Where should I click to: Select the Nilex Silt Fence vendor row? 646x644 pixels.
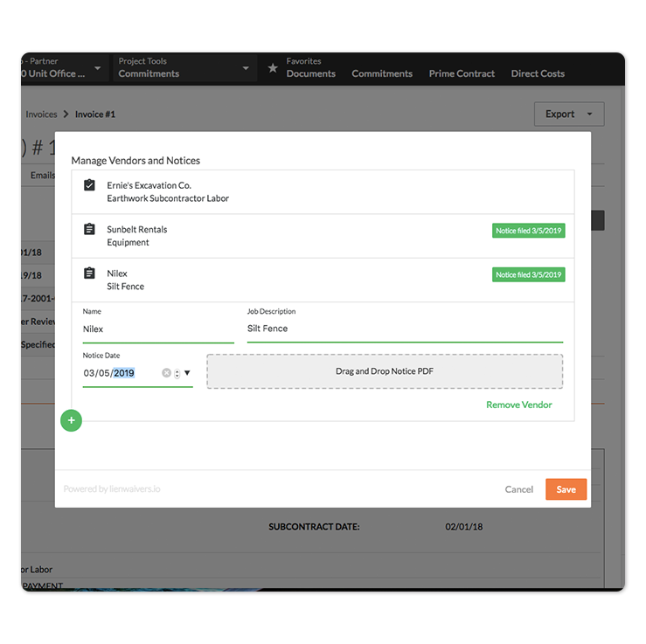pyautogui.click(x=323, y=280)
